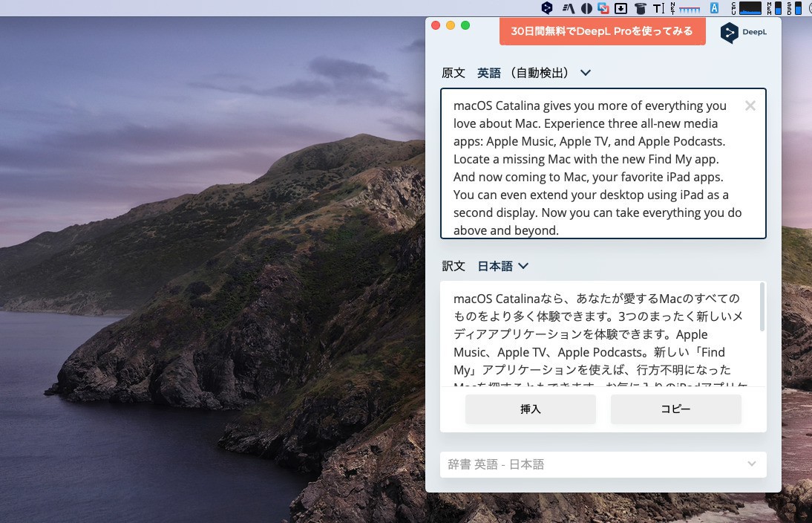The height and width of the screenshot is (523, 812).
Task: Open the DeepL menu bar icon
Action: (547, 7)
